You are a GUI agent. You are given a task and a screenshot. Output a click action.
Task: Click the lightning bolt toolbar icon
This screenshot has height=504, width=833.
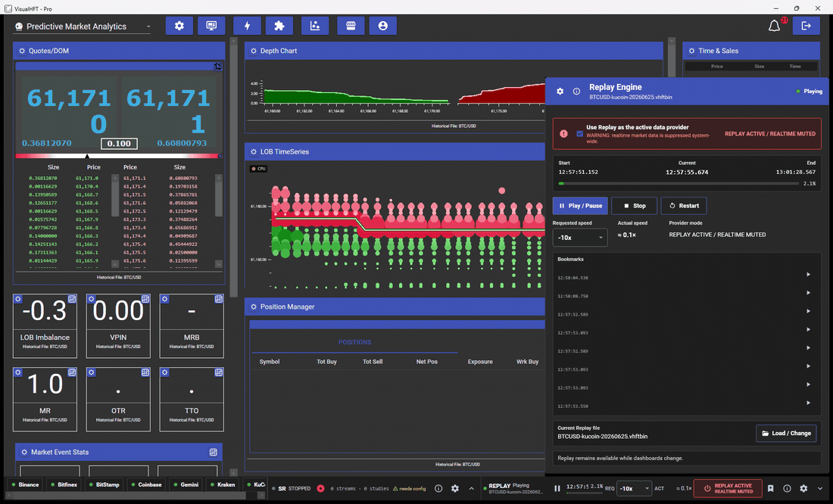click(247, 26)
